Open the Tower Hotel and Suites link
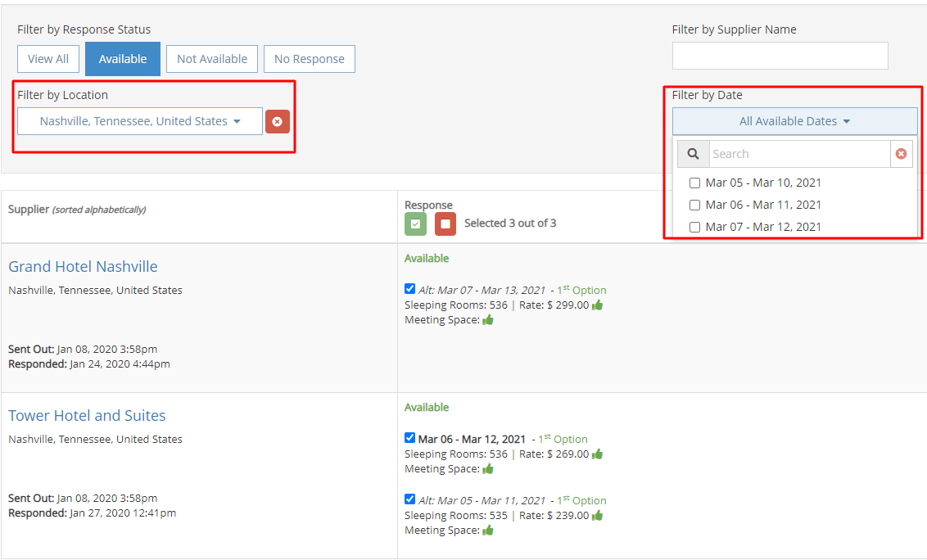 (87, 416)
